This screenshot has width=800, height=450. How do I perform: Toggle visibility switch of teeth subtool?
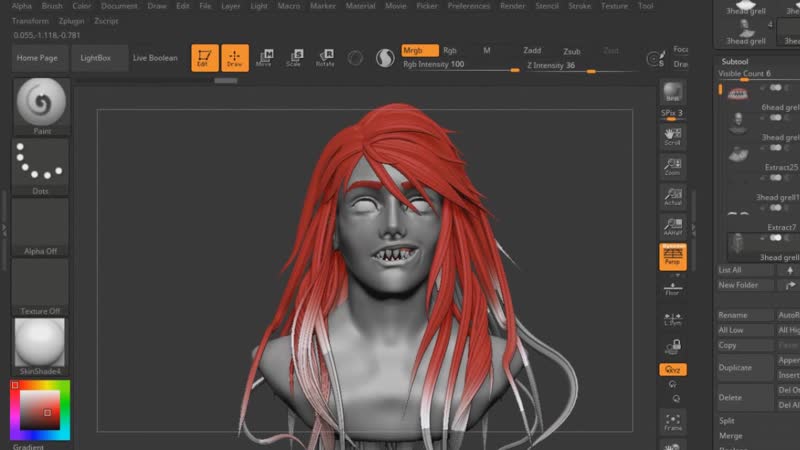[776, 88]
